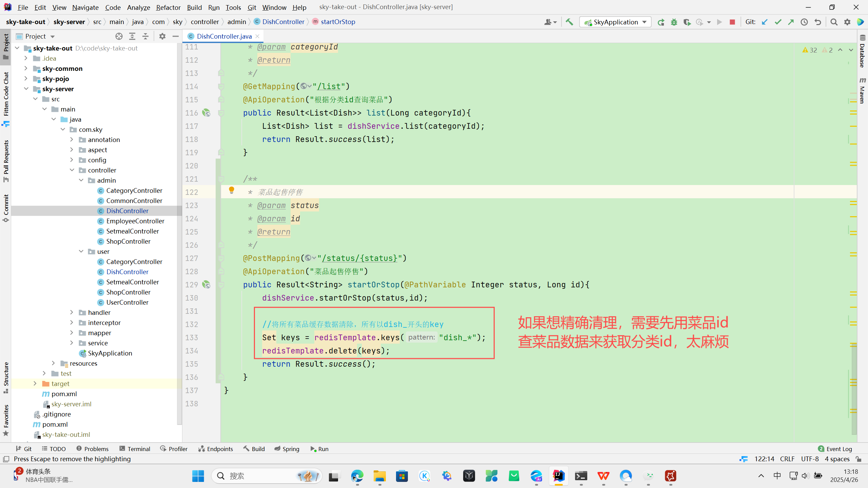This screenshot has width=868, height=488.
Task: Click locate file target icon in Project panel
Action: point(119,36)
